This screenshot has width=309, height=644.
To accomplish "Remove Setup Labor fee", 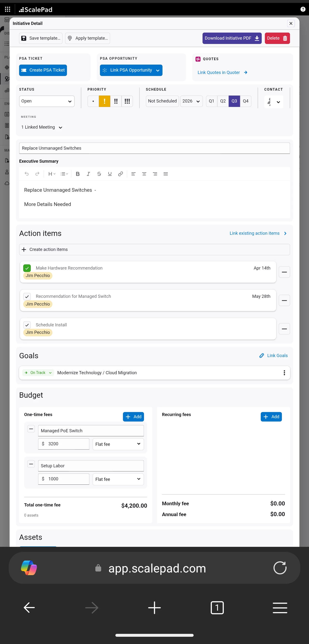I will pyautogui.click(x=31, y=464).
